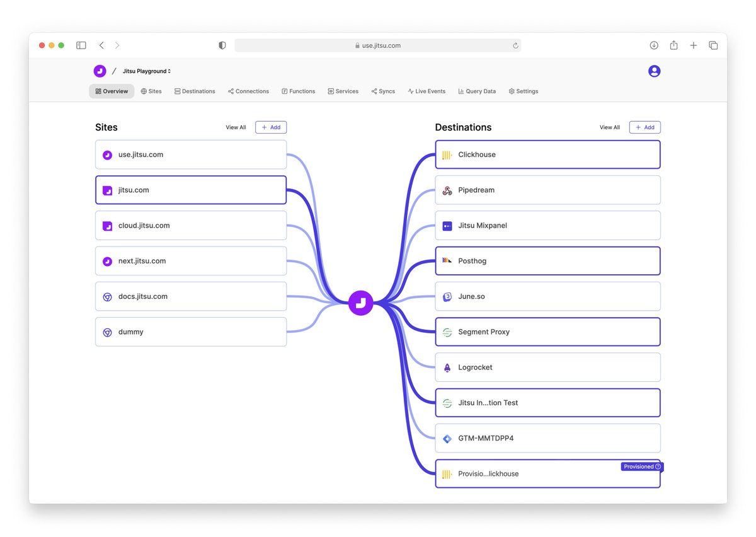Click the central Jitsu hub icon
Image resolution: width=756 pixels, height=537 pixels.
(x=361, y=303)
